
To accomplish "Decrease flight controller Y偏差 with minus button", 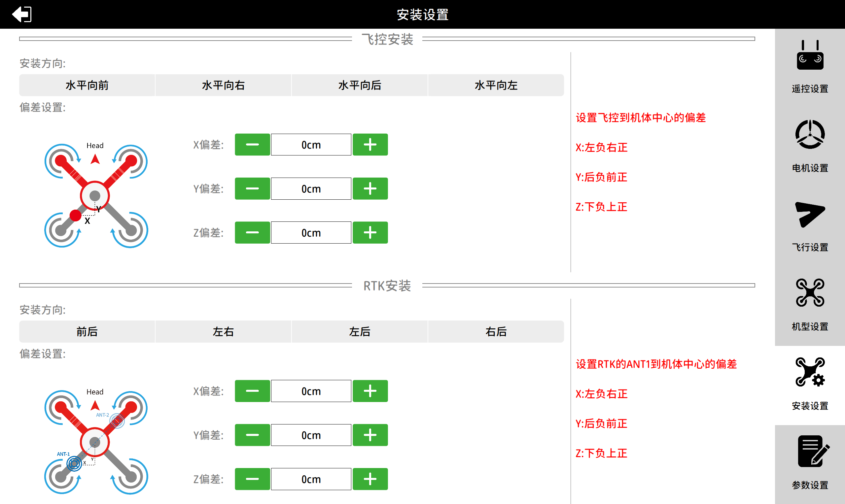I will point(252,188).
